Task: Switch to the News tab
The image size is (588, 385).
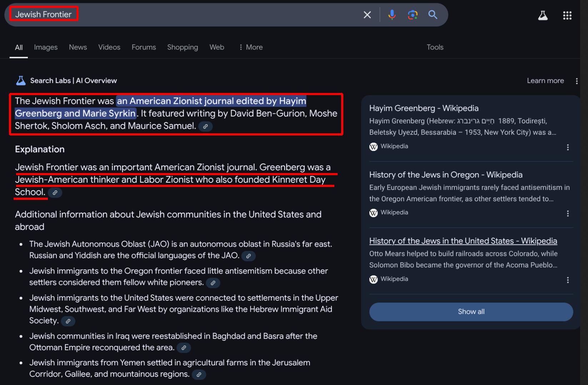Action: click(x=78, y=47)
